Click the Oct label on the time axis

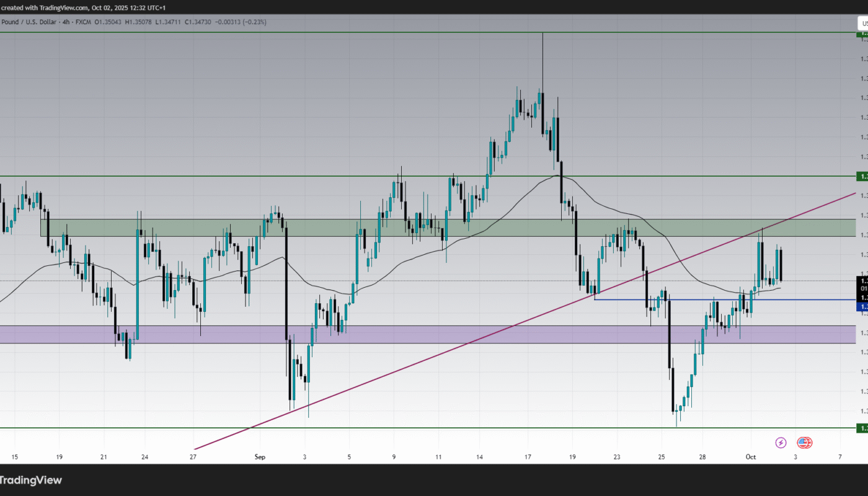point(751,457)
